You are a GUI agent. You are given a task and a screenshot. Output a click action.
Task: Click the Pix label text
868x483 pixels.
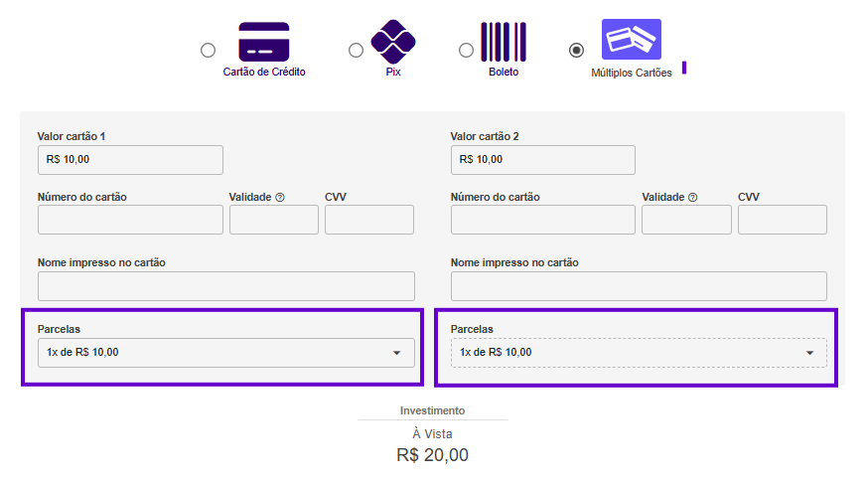(393, 72)
